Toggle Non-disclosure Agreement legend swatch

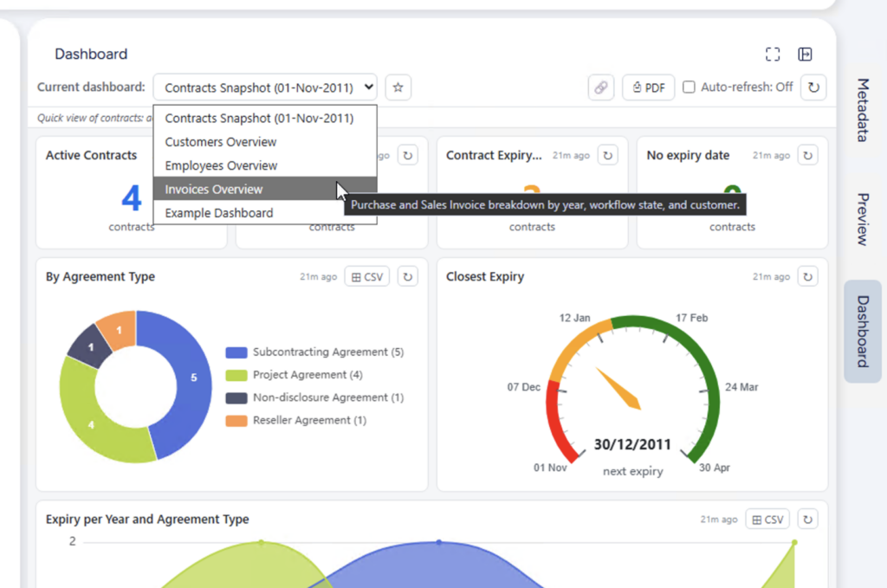tap(236, 397)
